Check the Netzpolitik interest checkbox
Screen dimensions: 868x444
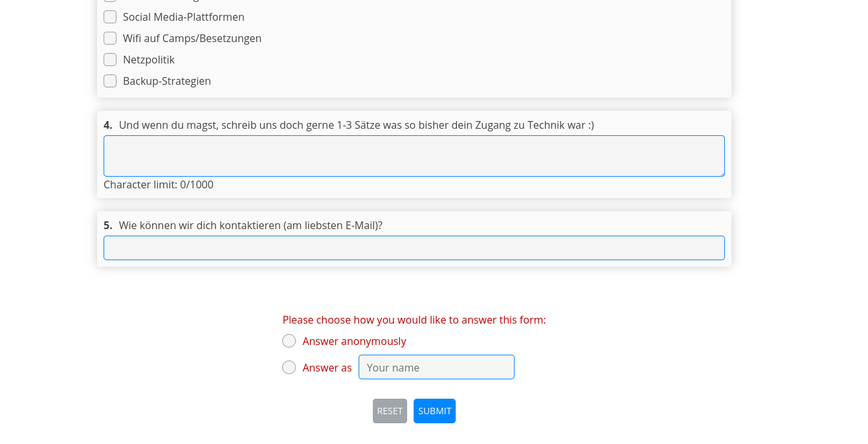coord(110,60)
